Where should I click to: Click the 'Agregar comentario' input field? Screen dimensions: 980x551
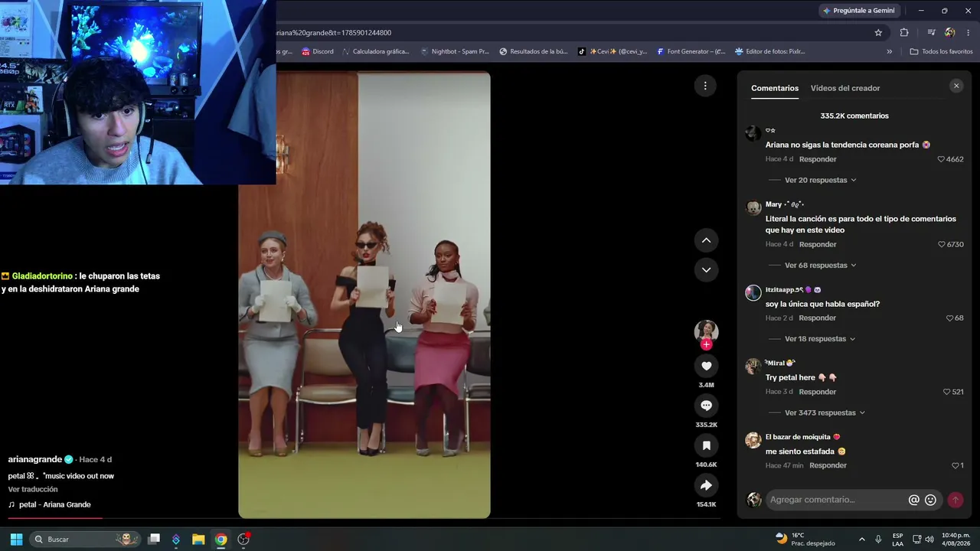point(836,500)
